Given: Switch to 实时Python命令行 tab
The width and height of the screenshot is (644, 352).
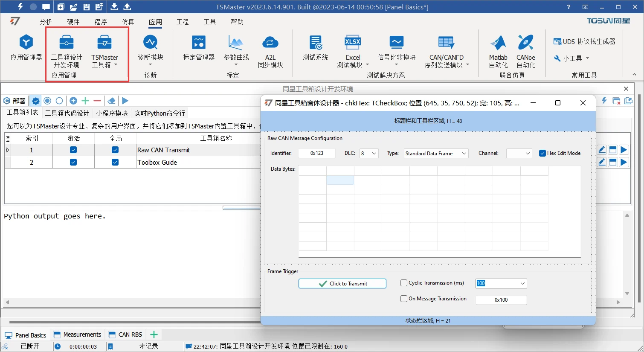Looking at the screenshot, I should (x=160, y=113).
